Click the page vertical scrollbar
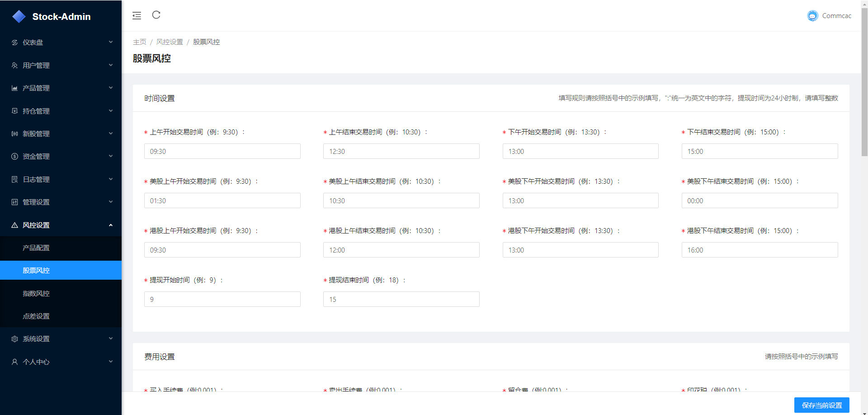868x415 pixels. point(864,81)
